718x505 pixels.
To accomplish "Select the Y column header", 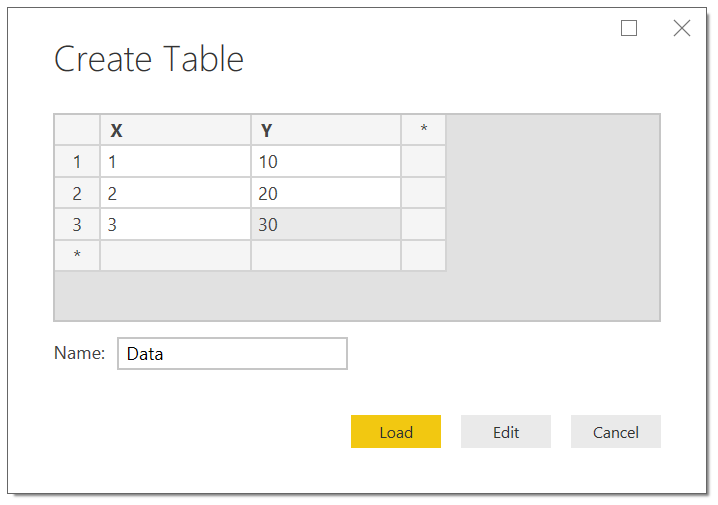I will tap(326, 130).
